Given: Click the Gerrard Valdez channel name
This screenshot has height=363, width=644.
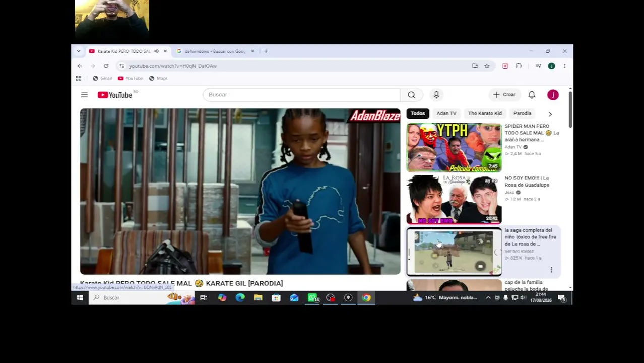Looking at the screenshot, I should pos(519,251).
